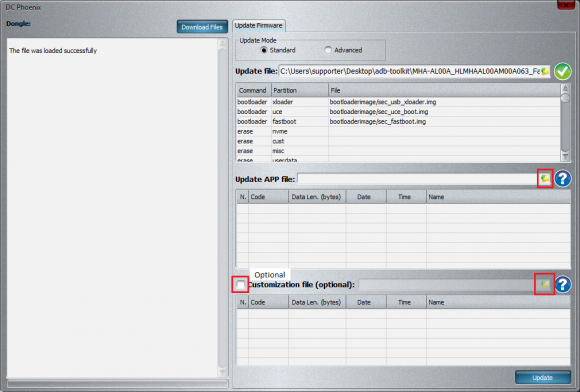Click up arrow of partition list scrollbar
580x392 pixels.
565,88
